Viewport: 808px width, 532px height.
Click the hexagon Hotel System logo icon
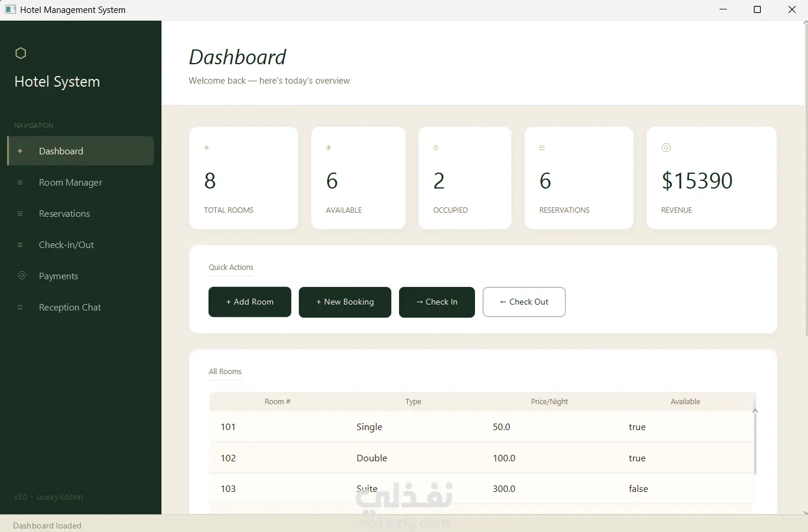click(x=21, y=53)
